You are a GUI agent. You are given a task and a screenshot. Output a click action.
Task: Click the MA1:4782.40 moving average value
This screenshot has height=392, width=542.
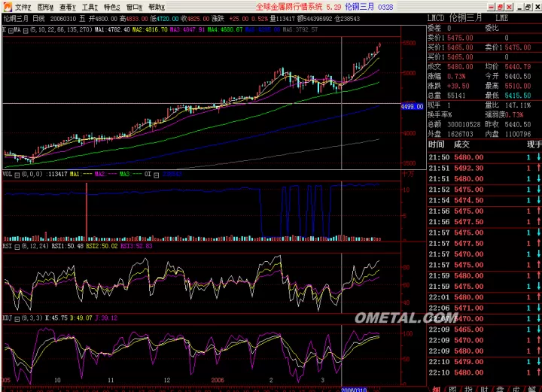[113, 29]
